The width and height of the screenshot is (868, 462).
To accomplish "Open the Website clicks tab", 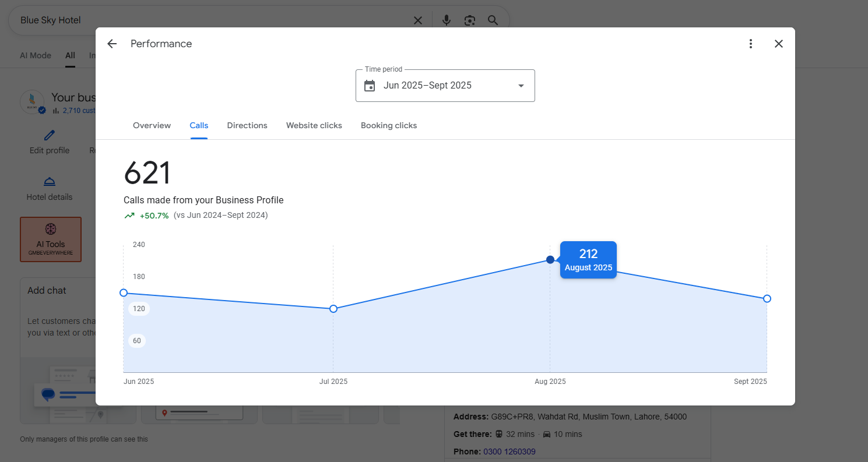I will 314,125.
